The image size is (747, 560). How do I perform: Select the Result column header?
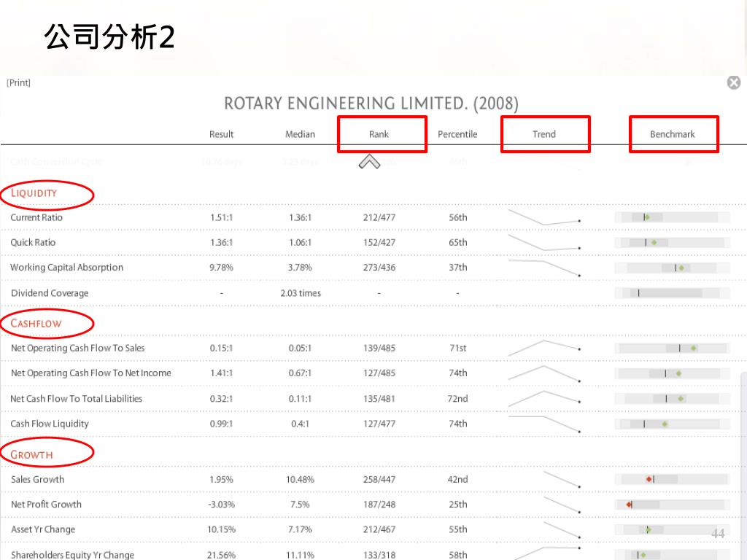[x=222, y=134]
